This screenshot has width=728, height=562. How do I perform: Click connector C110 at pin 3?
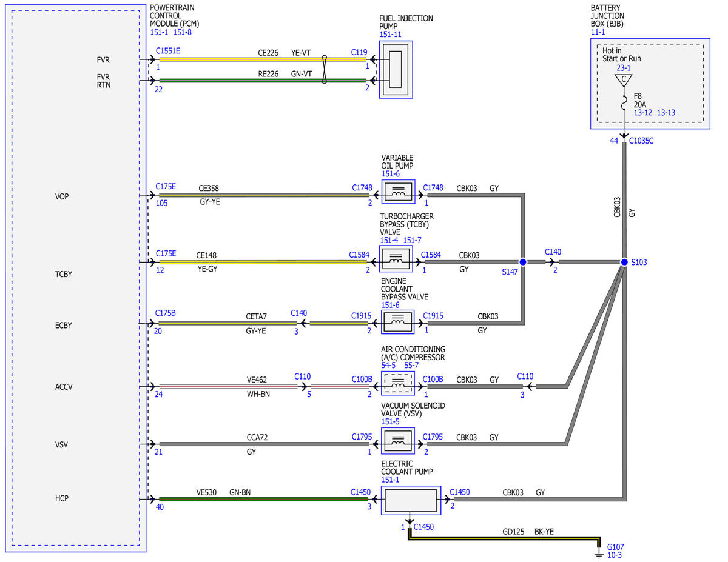(x=525, y=376)
